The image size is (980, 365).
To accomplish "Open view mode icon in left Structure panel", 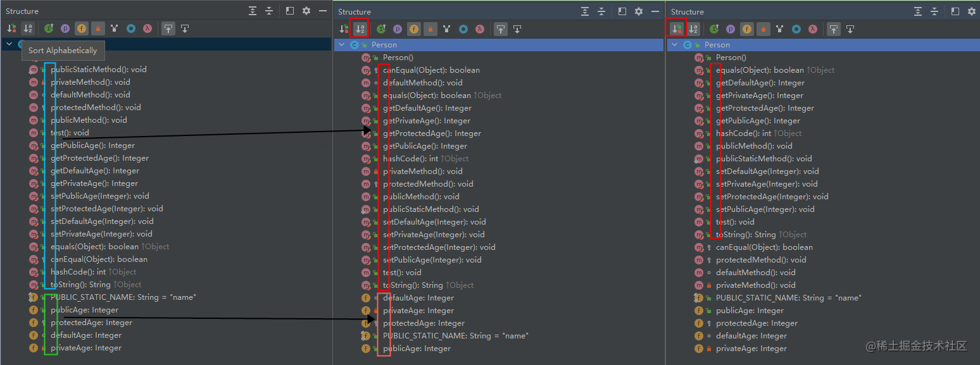I will pos(290,11).
